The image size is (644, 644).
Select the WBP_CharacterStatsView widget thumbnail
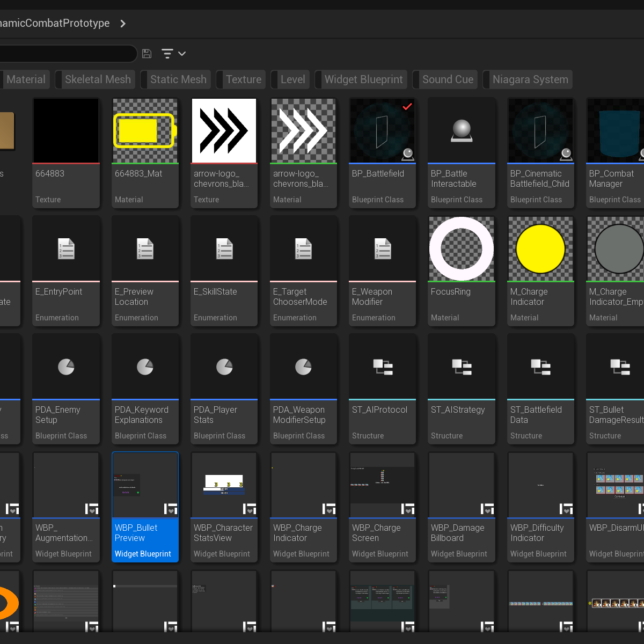click(224, 485)
